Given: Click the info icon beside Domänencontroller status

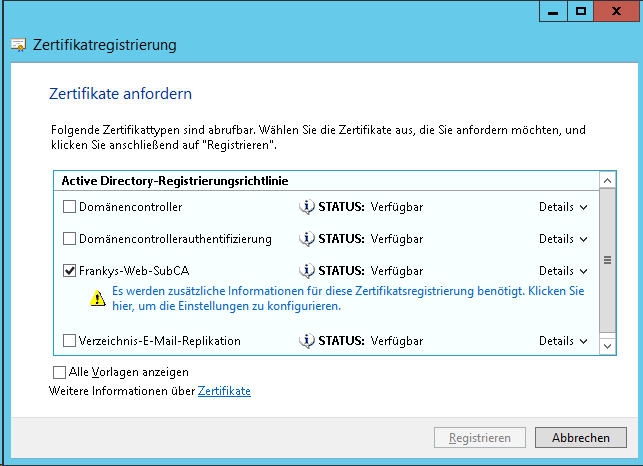Looking at the screenshot, I should coord(307,207).
